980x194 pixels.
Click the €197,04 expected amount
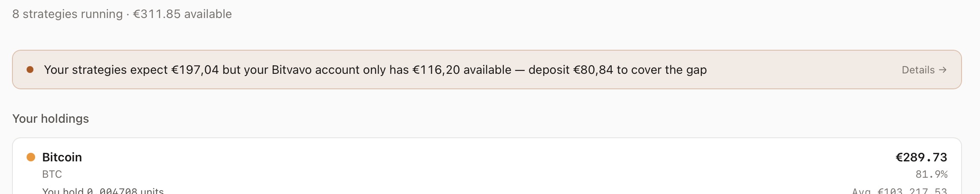point(195,70)
